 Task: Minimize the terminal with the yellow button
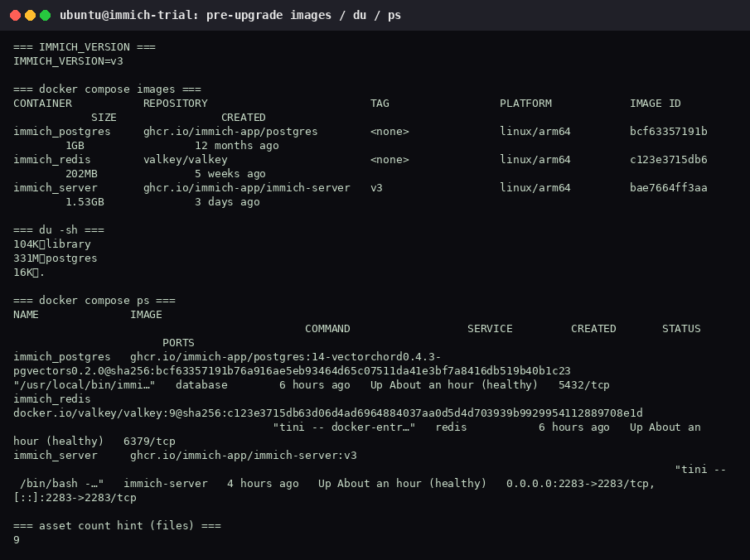[30, 15]
